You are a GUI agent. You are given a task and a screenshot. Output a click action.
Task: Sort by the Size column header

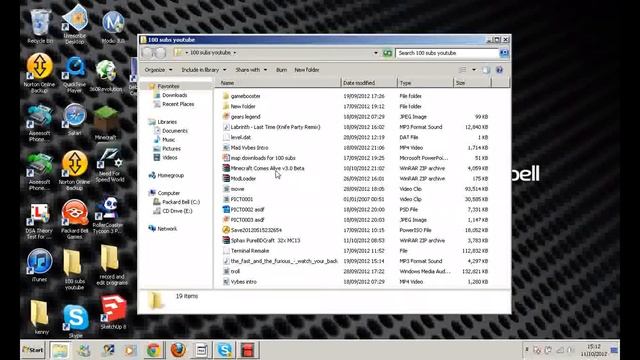click(x=472, y=83)
